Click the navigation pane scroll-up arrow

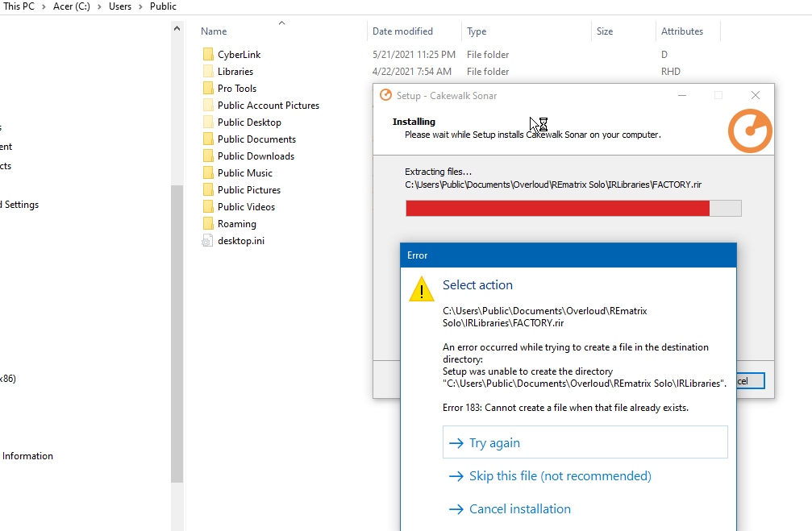tap(177, 29)
